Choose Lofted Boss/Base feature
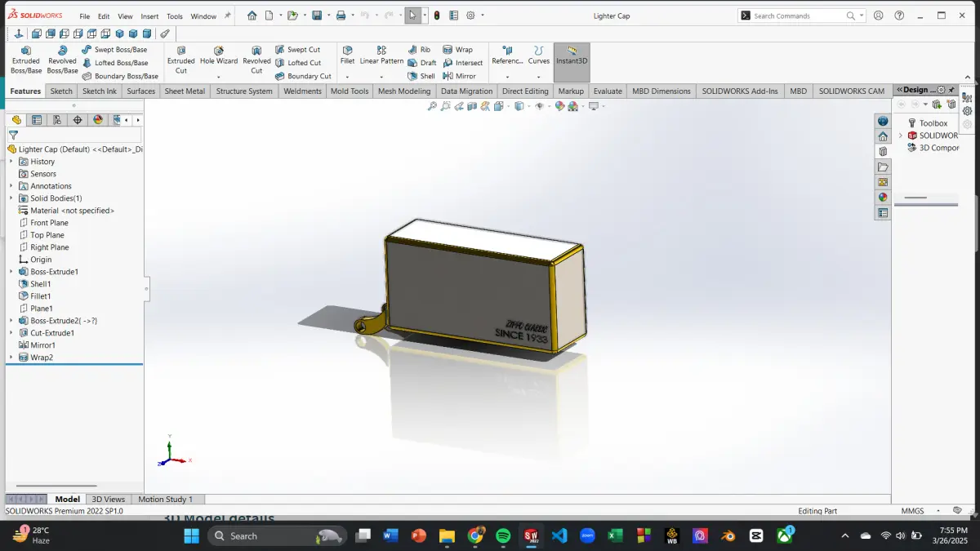This screenshot has width=980, height=551. coord(115,63)
